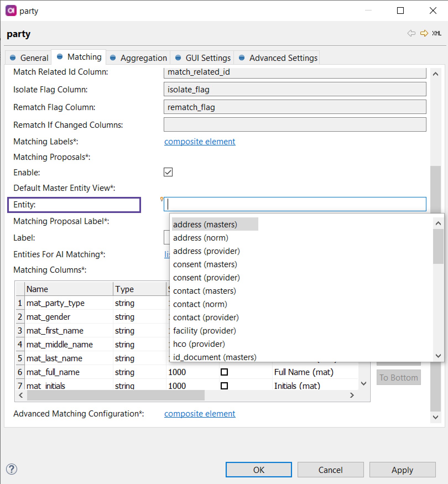Click dropdown list scroll down arrow
Image resolution: width=448 pixels, height=484 pixels.
pyautogui.click(x=438, y=356)
